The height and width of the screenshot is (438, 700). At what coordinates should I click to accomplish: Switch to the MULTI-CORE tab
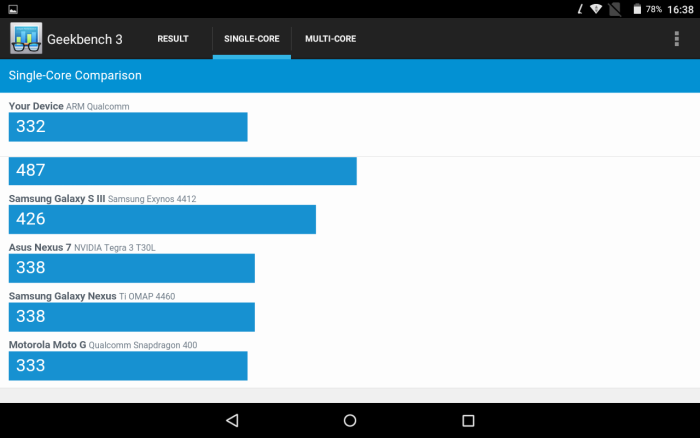coord(330,39)
